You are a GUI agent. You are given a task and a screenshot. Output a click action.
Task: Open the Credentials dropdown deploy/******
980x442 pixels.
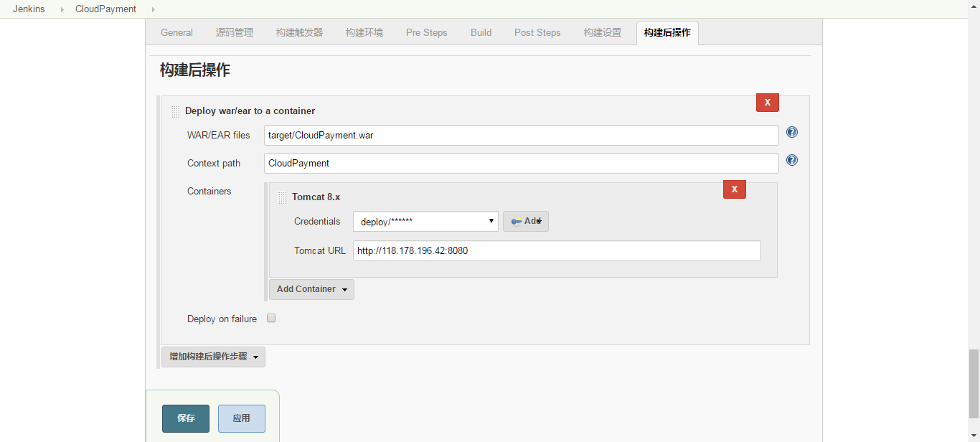pyautogui.click(x=425, y=222)
